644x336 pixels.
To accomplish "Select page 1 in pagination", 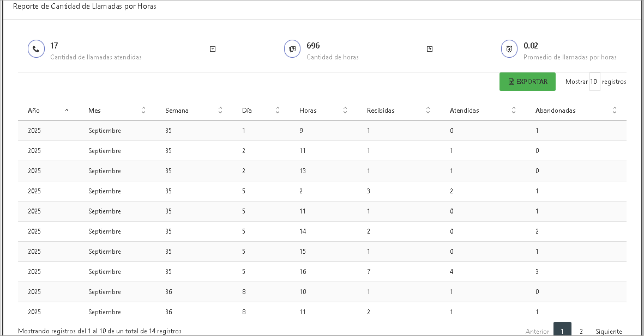I will click(562, 331).
